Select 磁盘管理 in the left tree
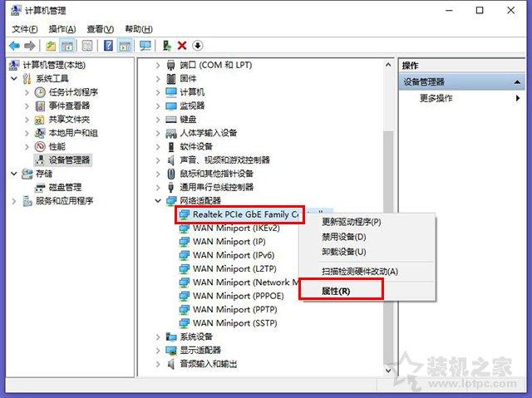Image resolution: width=532 pixels, height=398 pixels. point(65,187)
